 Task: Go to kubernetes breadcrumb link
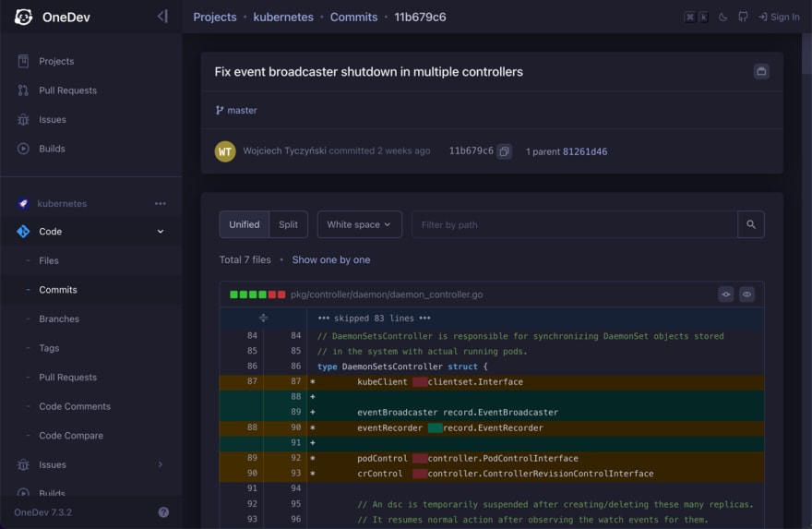(283, 18)
